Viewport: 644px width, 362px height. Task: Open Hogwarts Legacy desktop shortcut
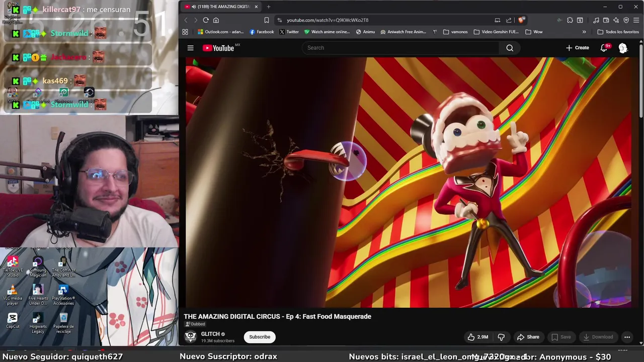tap(38, 322)
